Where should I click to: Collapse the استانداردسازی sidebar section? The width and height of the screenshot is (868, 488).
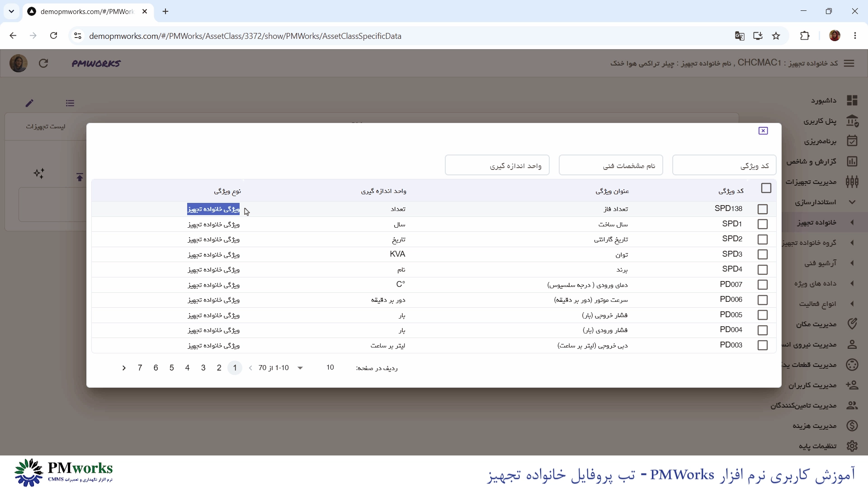[852, 202]
